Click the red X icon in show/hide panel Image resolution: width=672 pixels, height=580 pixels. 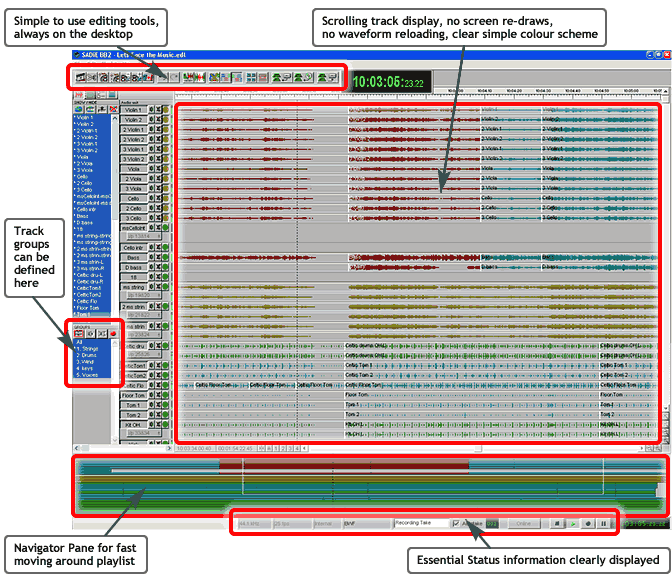113,109
